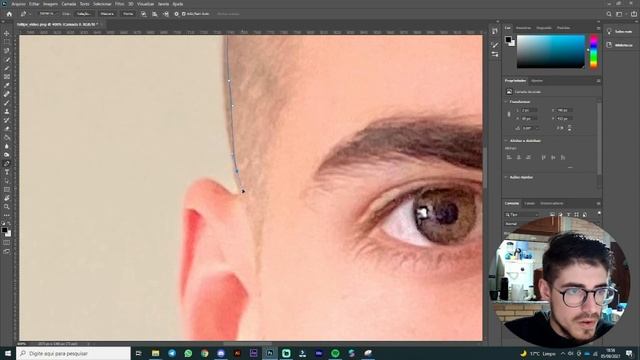Open the collapsed Brushes panel icon
The width and height of the screenshot is (640, 360).
[x=495, y=45]
